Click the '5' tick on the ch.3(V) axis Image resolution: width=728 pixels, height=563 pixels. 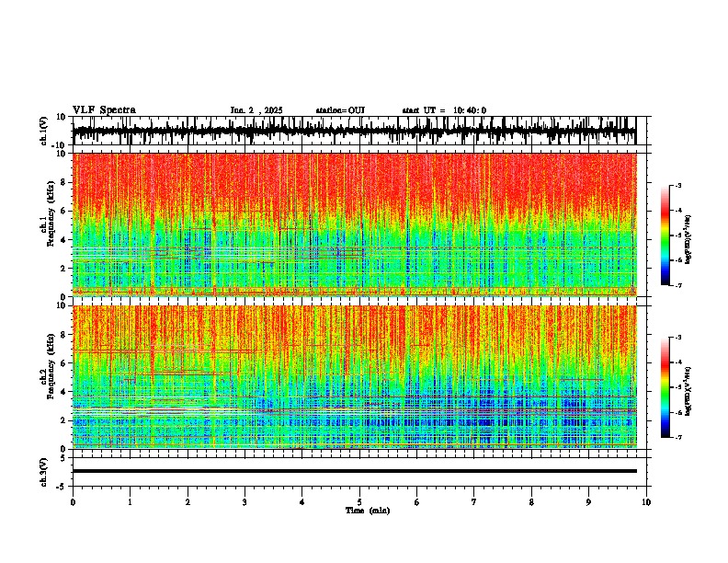[63, 458]
